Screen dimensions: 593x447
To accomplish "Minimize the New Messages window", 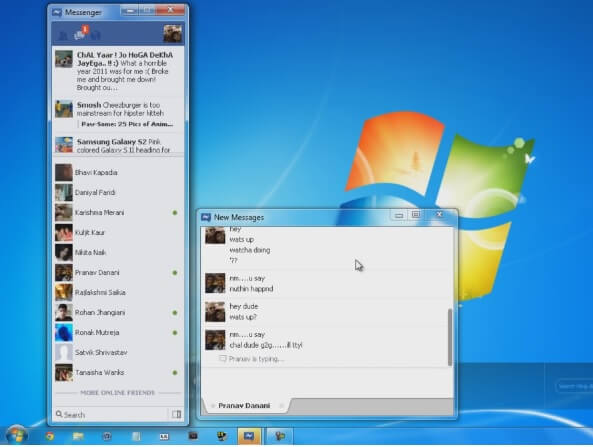I will [399, 215].
